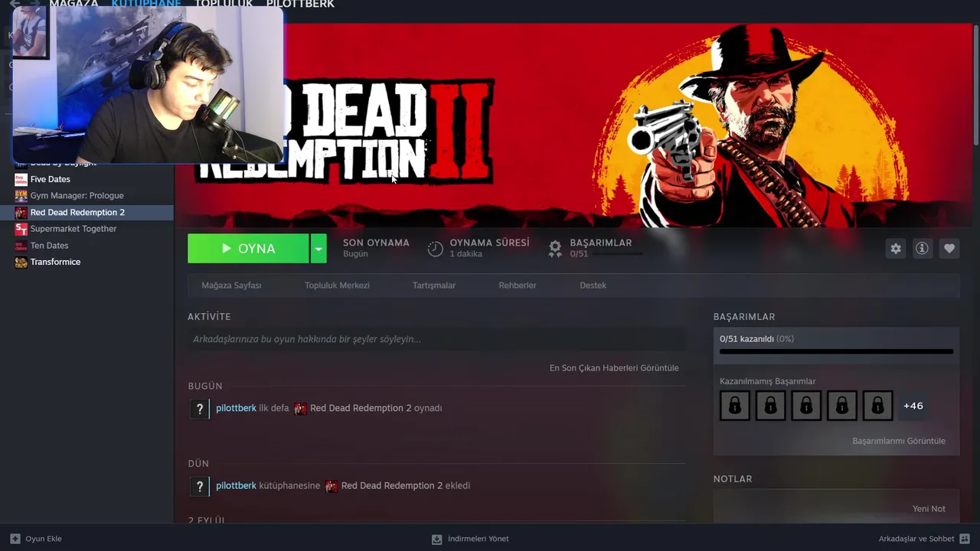Click the fourth locked achievement icon
This screenshot has height=551, width=980.
(x=842, y=406)
